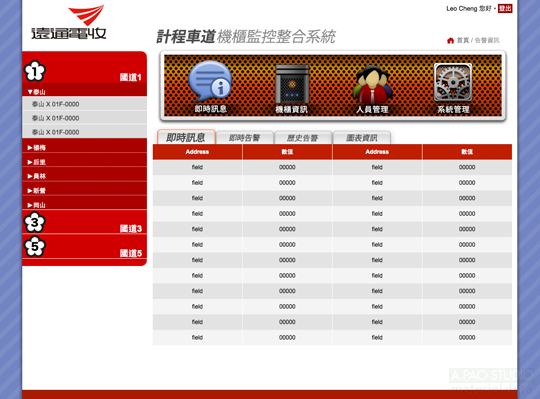Open the 機櫃資訊 cabinet icon
Screen dimensions: 540x399
point(291,84)
